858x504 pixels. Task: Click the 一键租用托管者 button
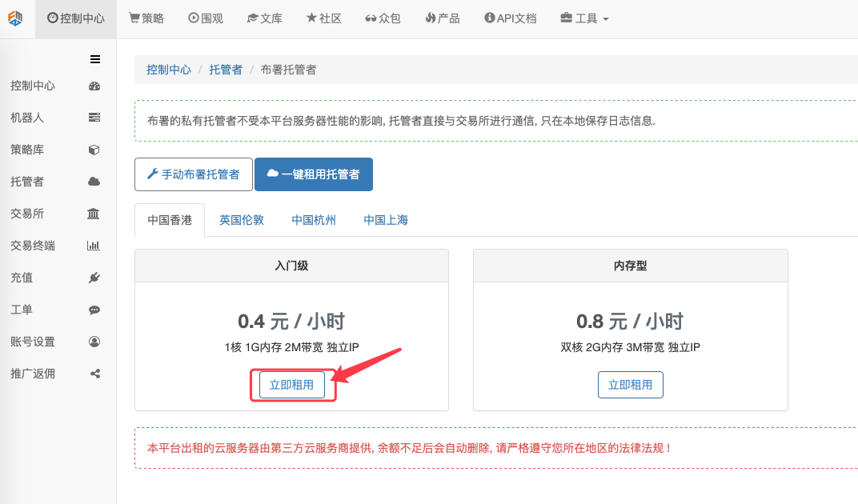point(314,174)
